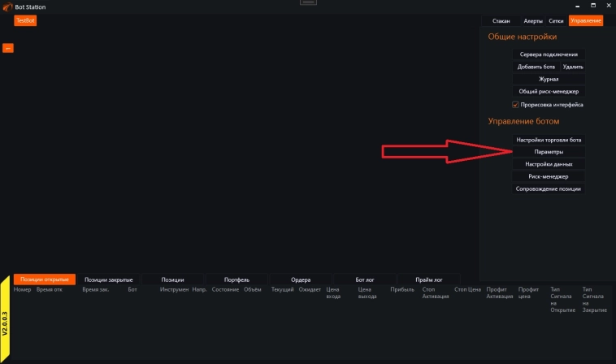The image size is (616, 364).
Task: Click the Текущий column header
Action: click(283, 289)
